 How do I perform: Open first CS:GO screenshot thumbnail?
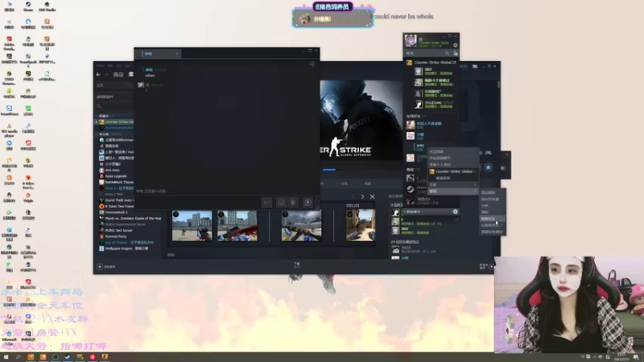tap(192, 226)
